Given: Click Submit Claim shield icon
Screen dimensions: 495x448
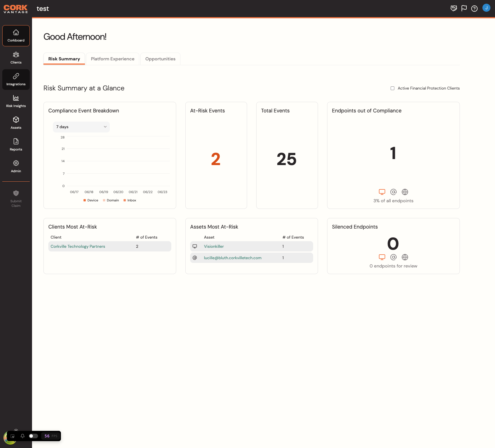Looking at the screenshot, I should coord(16,193).
